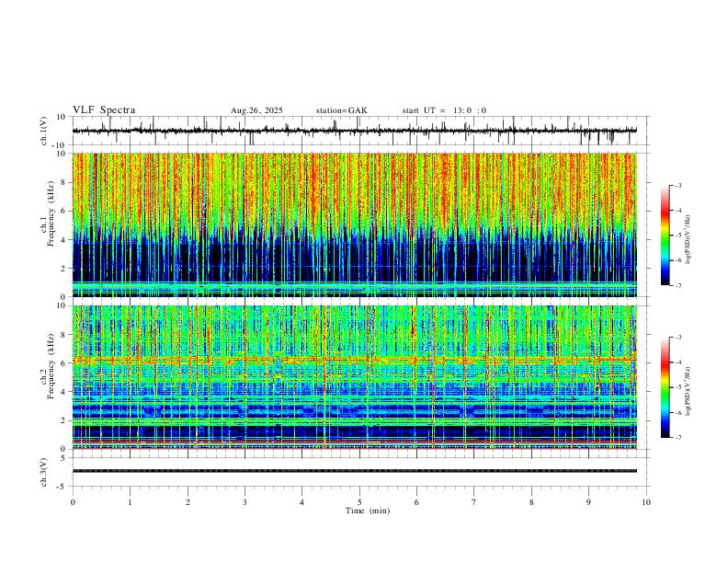Click time axis tick label "5"
The height and width of the screenshot is (563, 728).
[x=359, y=502]
